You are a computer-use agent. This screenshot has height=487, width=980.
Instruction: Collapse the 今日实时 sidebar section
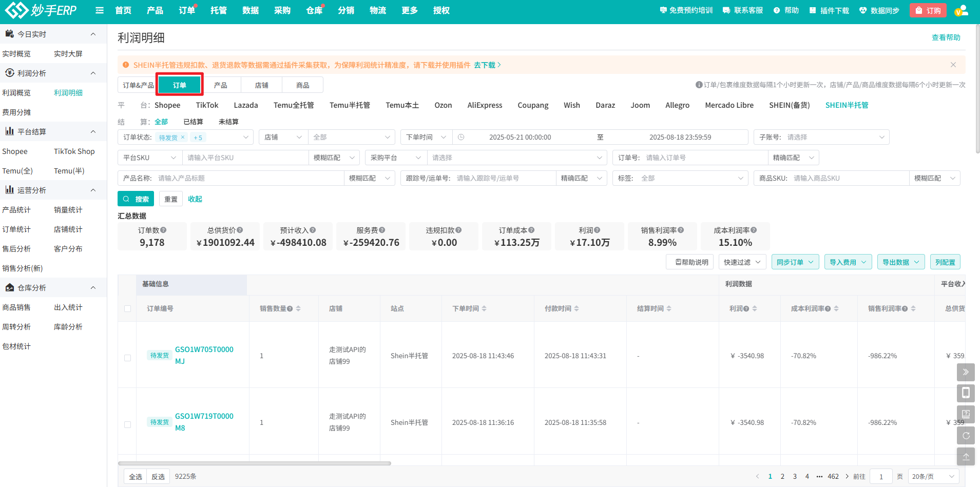(x=93, y=34)
